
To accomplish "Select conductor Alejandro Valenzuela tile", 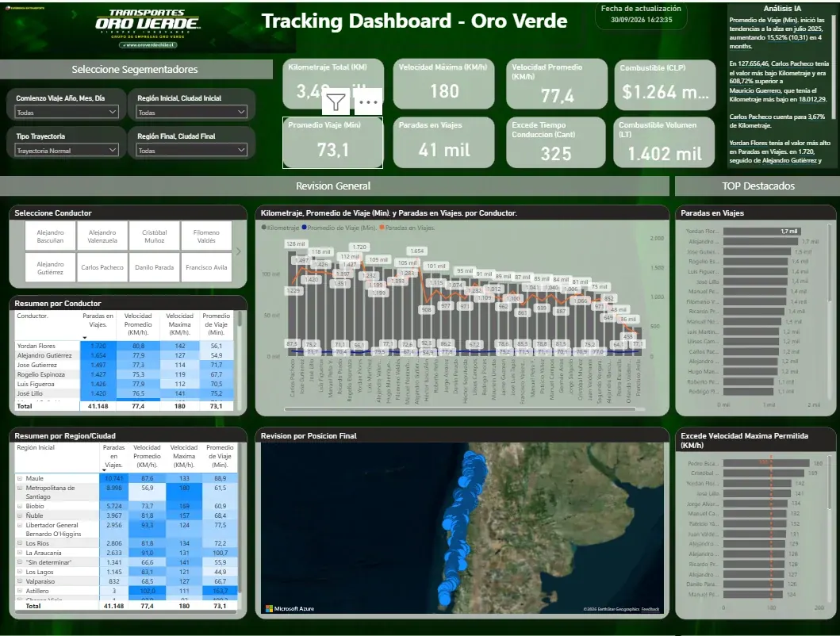I will point(102,236).
